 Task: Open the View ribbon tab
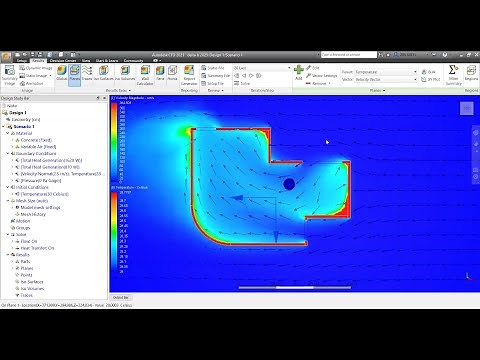pos(86,61)
